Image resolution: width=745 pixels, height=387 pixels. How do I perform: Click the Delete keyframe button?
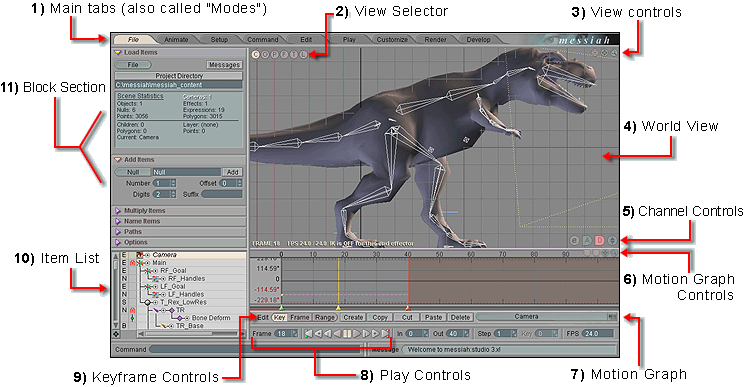tap(460, 317)
